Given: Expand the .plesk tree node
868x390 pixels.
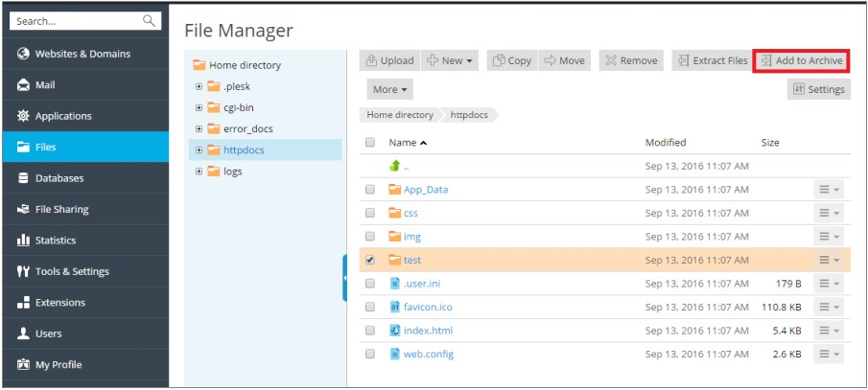Looking at the screenshot, I should pyautogui.click(x=199, y=86).
